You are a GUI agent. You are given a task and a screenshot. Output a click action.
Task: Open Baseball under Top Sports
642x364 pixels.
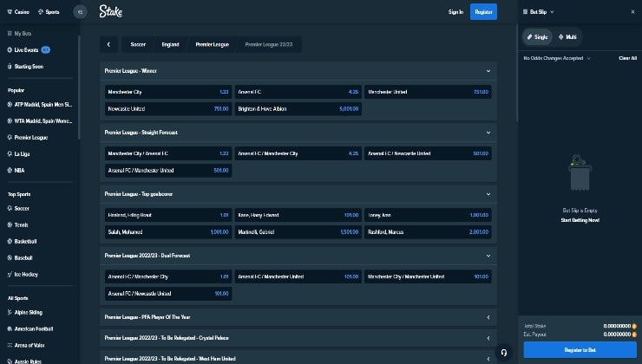(x=20, y=257)
